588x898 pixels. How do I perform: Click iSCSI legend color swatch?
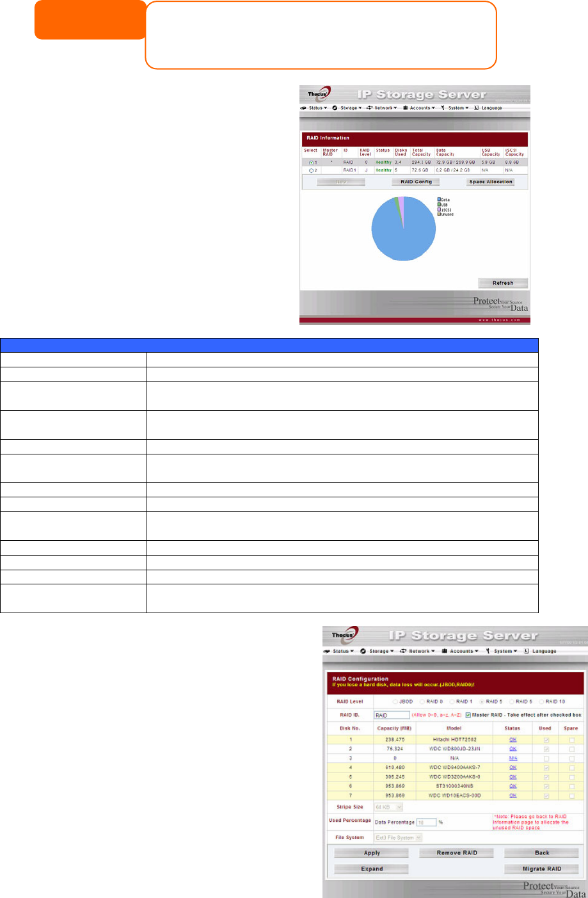pos(439,209)
